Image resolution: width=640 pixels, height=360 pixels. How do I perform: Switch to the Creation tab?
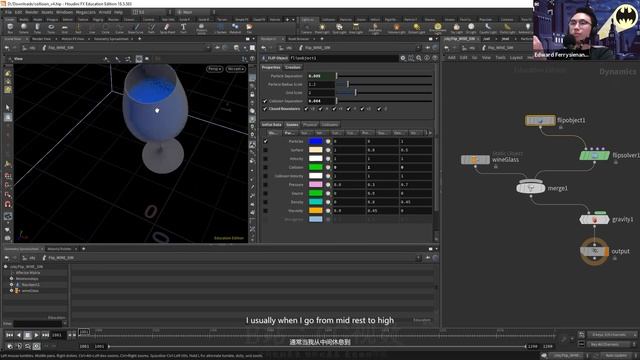293,67
